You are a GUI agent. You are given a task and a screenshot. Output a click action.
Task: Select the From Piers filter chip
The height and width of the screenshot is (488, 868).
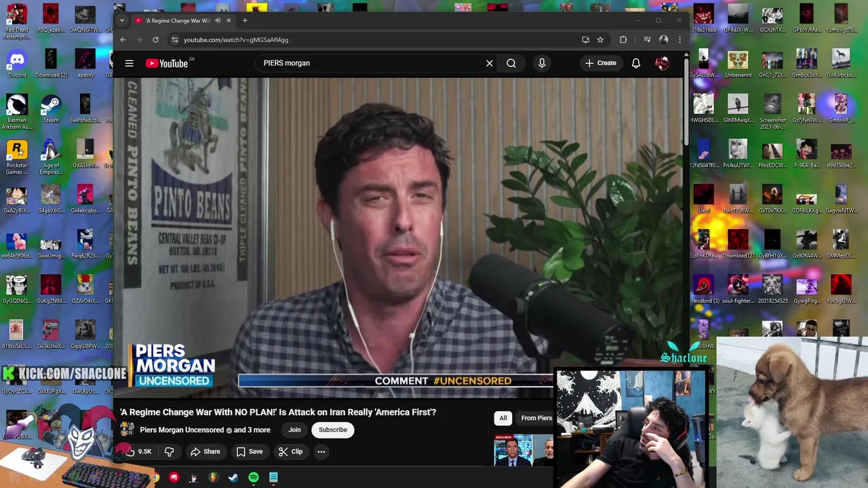(536, 418)
